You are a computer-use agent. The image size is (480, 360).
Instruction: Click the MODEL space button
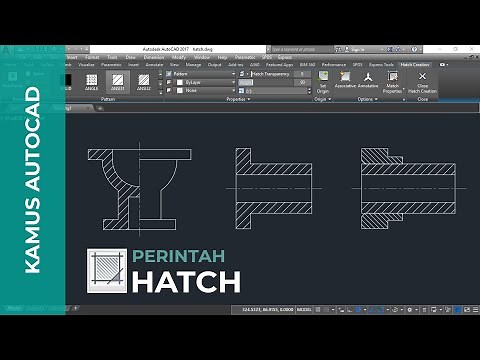coord(304,310)
